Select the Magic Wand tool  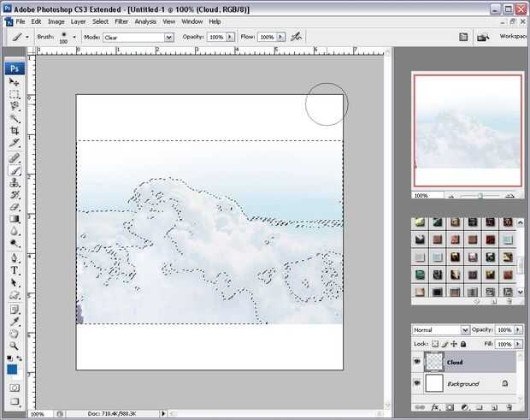14,118
